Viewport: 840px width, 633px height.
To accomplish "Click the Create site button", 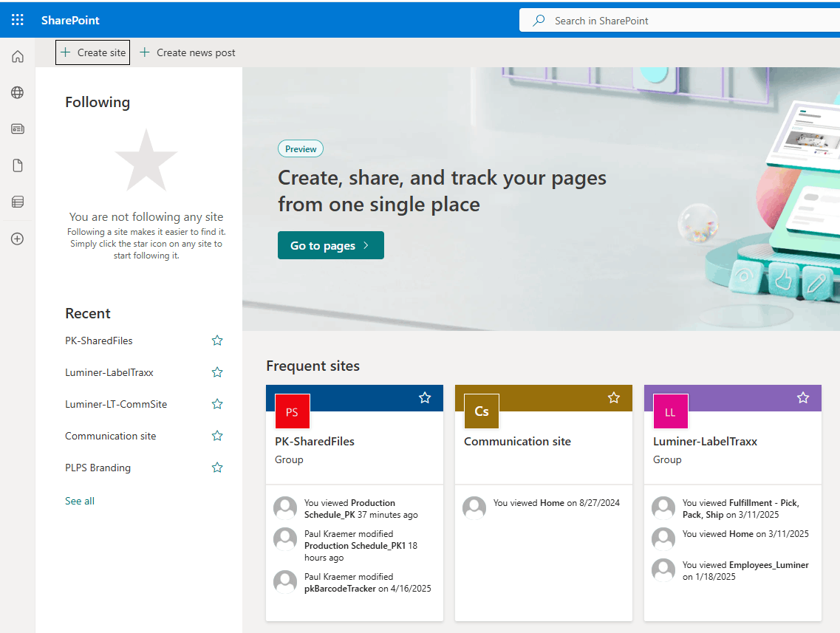I will coord(92,52).
